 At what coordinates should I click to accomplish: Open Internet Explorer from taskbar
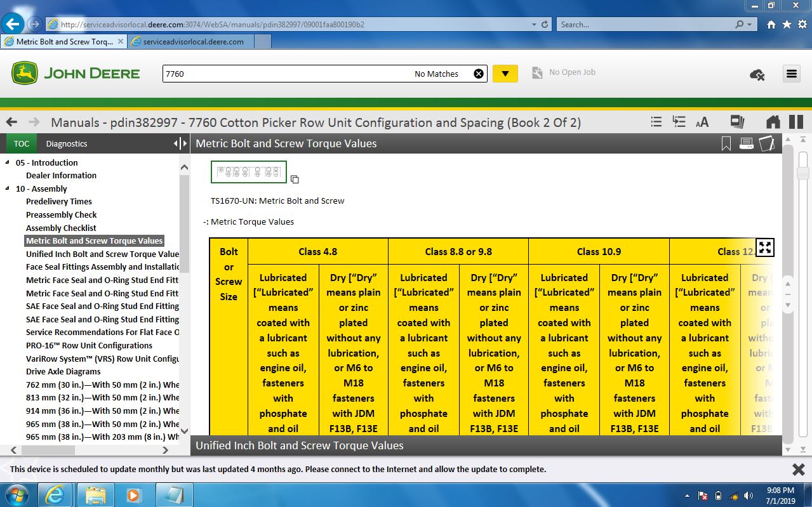(x=55, y=495)
